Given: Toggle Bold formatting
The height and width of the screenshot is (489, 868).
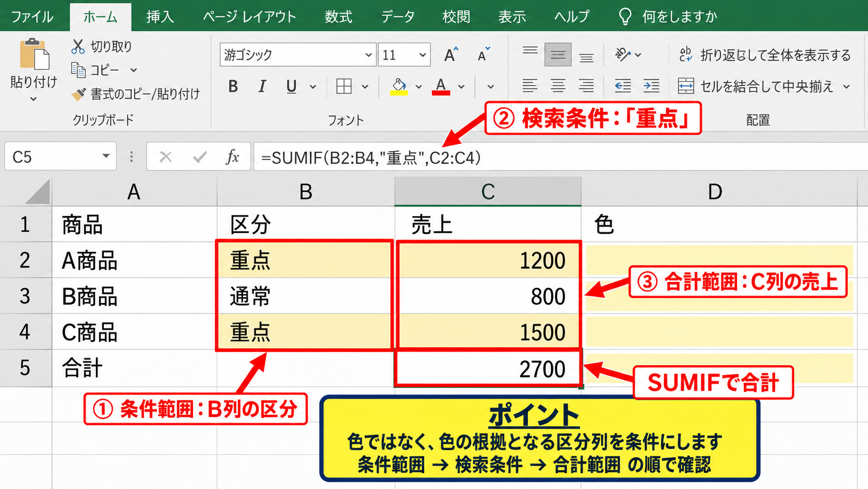Looking at the screenshot, I should [233, 86].
